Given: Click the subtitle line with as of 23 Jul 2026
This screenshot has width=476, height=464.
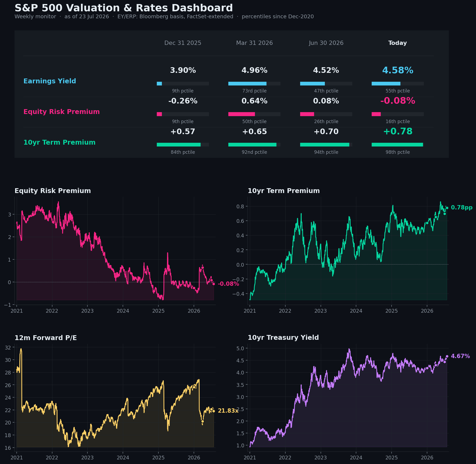Looking at the screenshot, I should 164,17.
